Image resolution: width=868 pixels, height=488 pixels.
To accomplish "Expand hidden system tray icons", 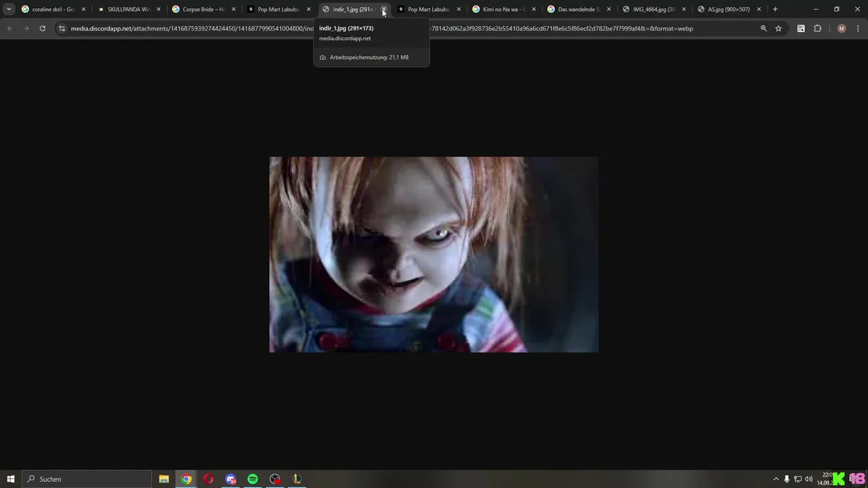I will [776, 479].
